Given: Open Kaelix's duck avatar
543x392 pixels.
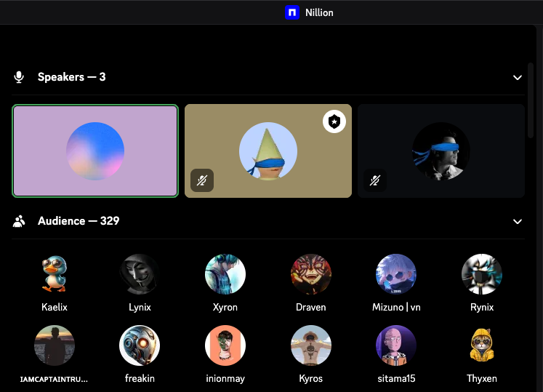Looking at the screenshot, I should point(55,274).
